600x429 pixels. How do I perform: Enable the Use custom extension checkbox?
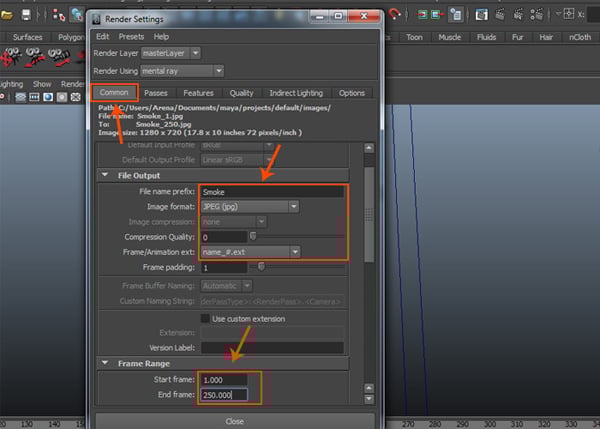tap(205, 318)
